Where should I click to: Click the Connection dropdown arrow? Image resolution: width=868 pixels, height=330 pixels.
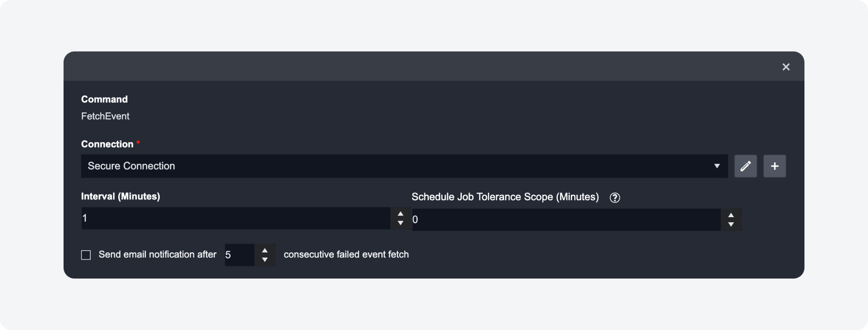coord(717,166)
